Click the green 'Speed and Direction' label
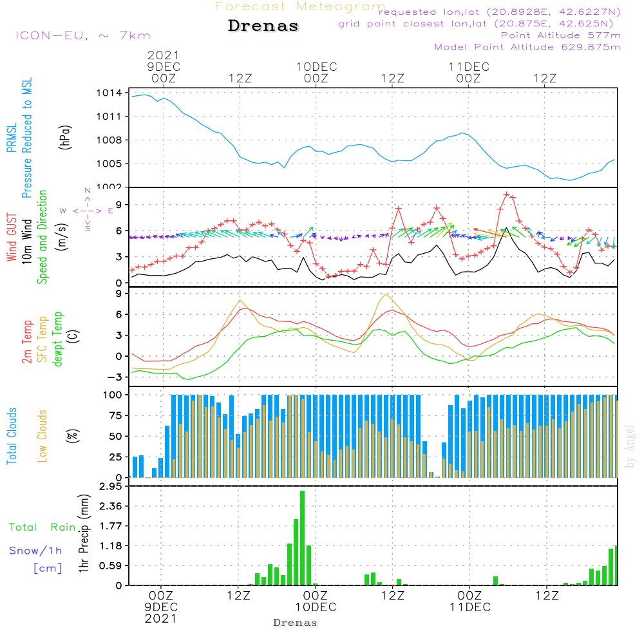The width and height of the screenshot is (644, 644). 42,237
